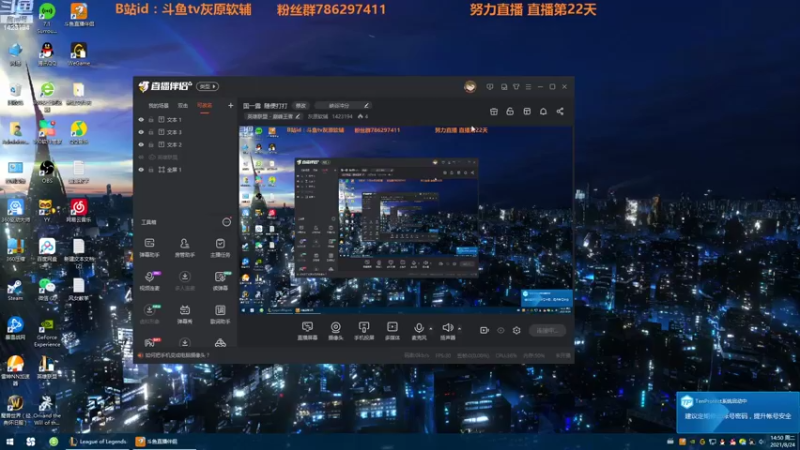Open the greyed download tool beside 视频连麦

185,281
